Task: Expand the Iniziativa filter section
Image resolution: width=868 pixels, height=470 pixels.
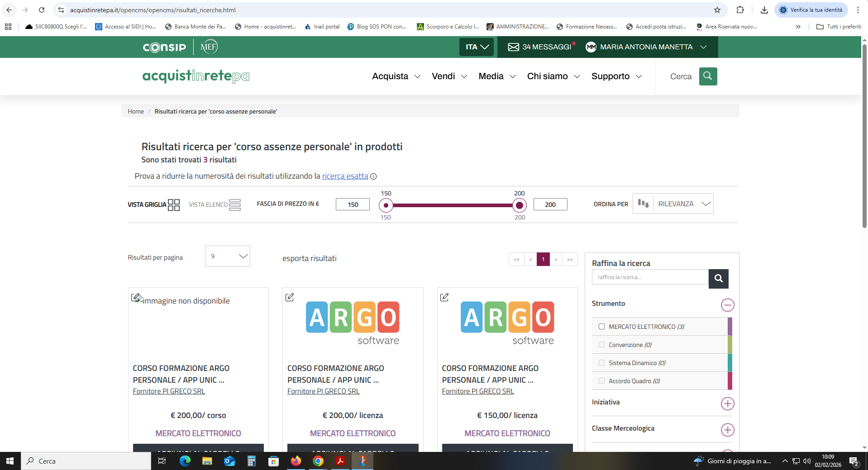Action: [x=727, y=404]
